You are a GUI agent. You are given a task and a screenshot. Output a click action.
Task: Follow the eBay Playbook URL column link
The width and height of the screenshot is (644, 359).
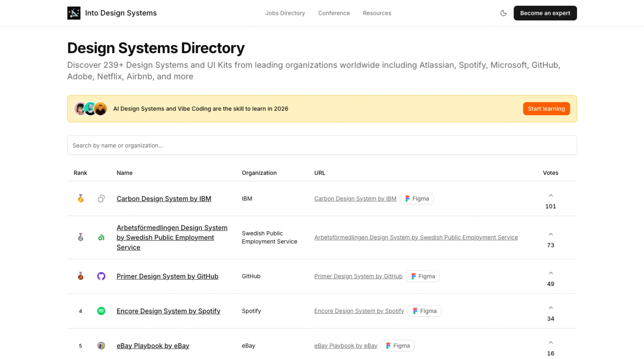click(x=346, y=345)
